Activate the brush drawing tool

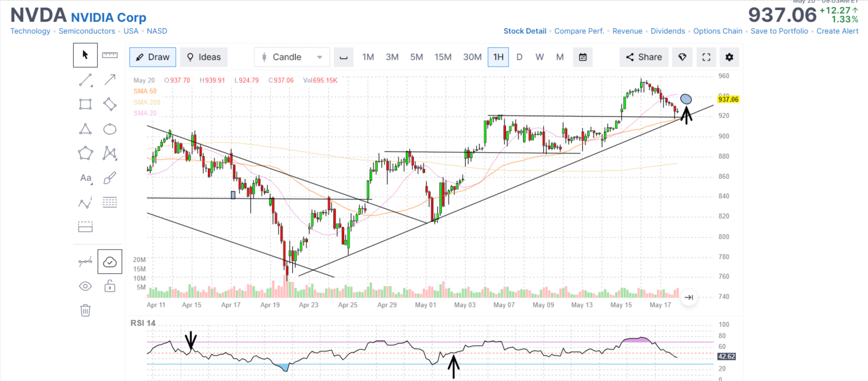click(110, 178)
